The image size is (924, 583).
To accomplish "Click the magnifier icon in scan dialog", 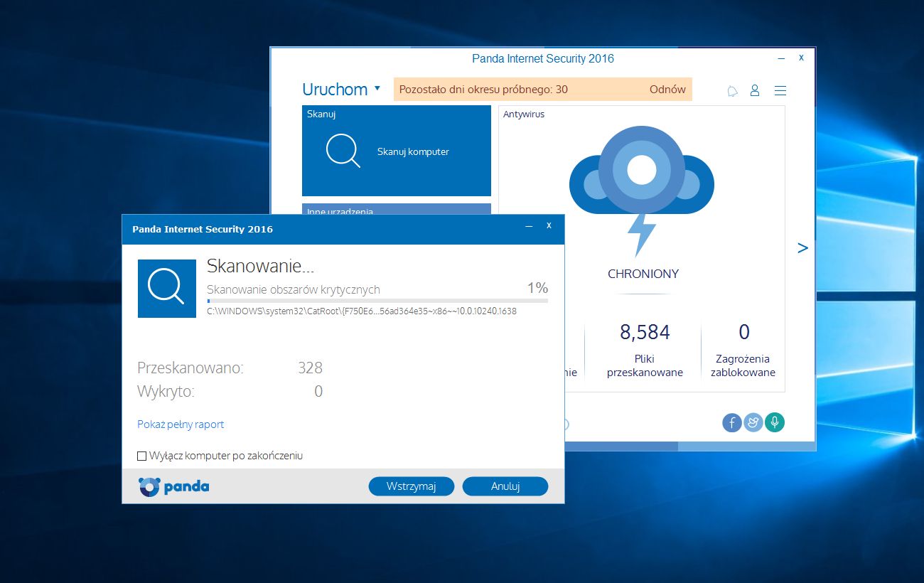I will click(x=166, y=288).
